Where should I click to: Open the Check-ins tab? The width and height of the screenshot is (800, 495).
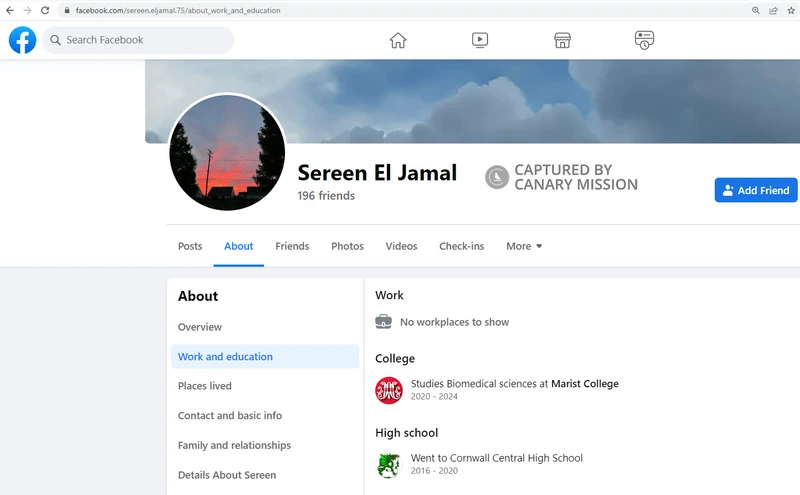tap(461, 246)
